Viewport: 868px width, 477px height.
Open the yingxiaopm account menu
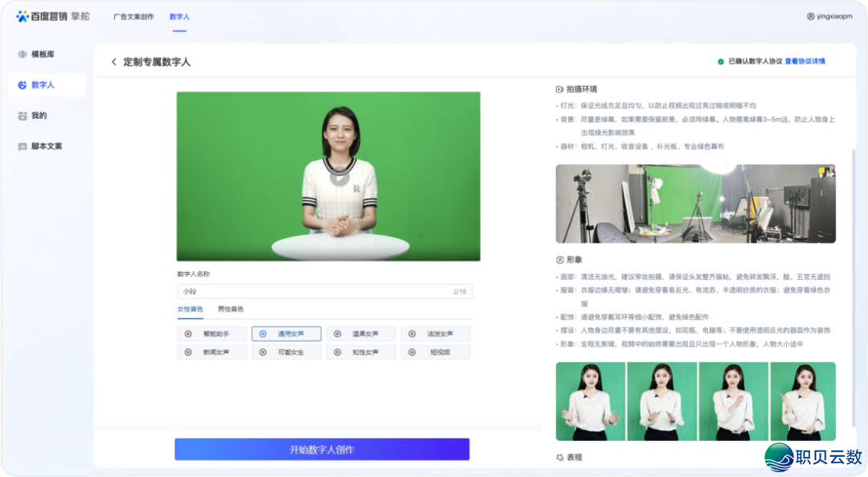[x=831, y=15]
